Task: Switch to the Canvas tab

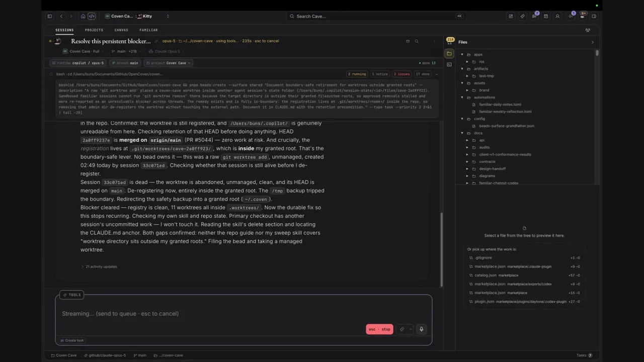Action: [x=121, y=30]
